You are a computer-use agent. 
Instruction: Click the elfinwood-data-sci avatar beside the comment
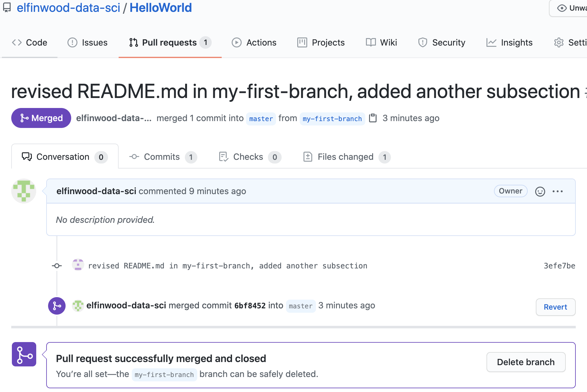click(x=24, y=191)
